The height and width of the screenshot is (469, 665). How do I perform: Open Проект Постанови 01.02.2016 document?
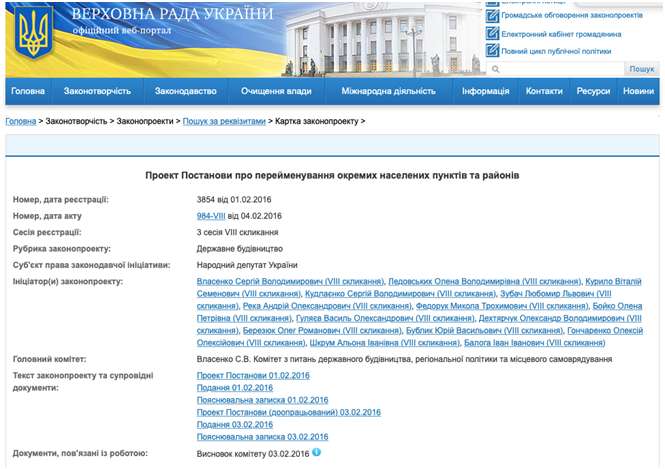pyautogui.click(x=253, y=375)
